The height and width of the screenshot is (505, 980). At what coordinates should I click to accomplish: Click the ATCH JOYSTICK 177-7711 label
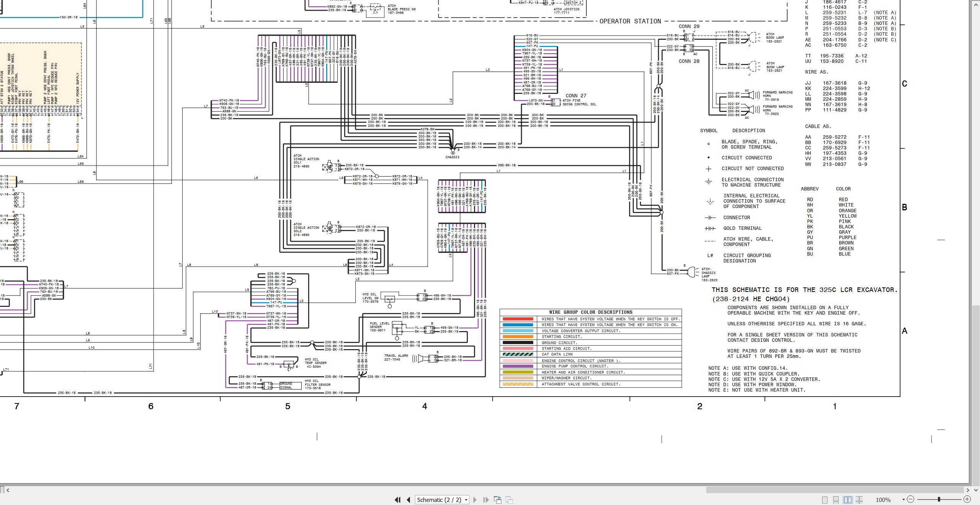(x=567, y=11)
